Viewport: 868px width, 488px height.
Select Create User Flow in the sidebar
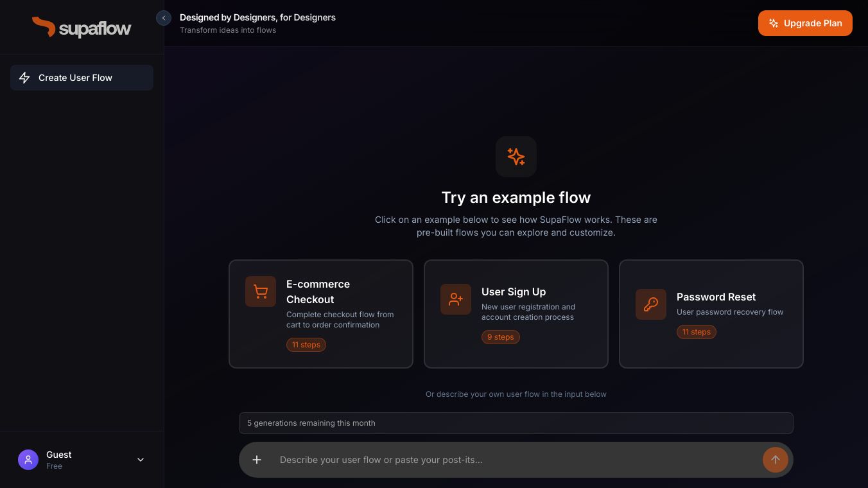click(82, 78)
